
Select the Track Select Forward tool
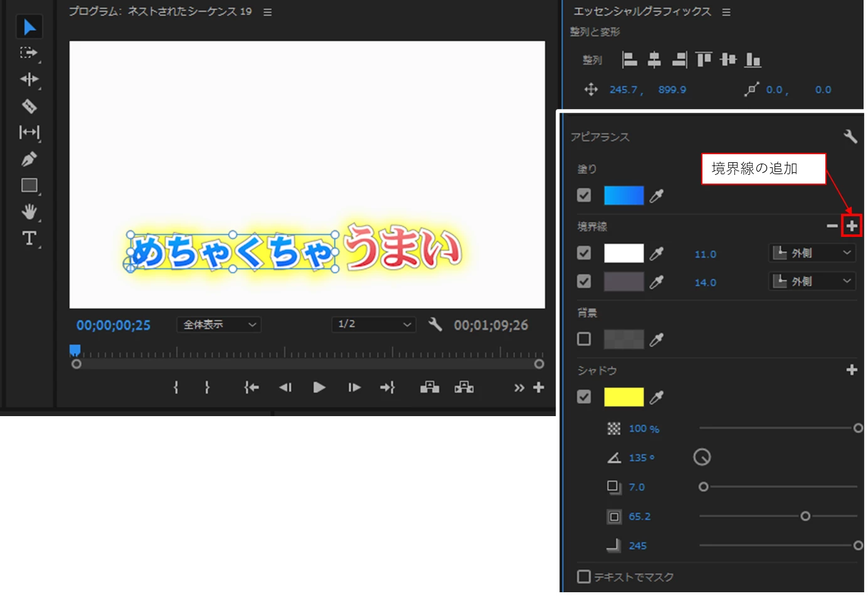pos(29,53)
